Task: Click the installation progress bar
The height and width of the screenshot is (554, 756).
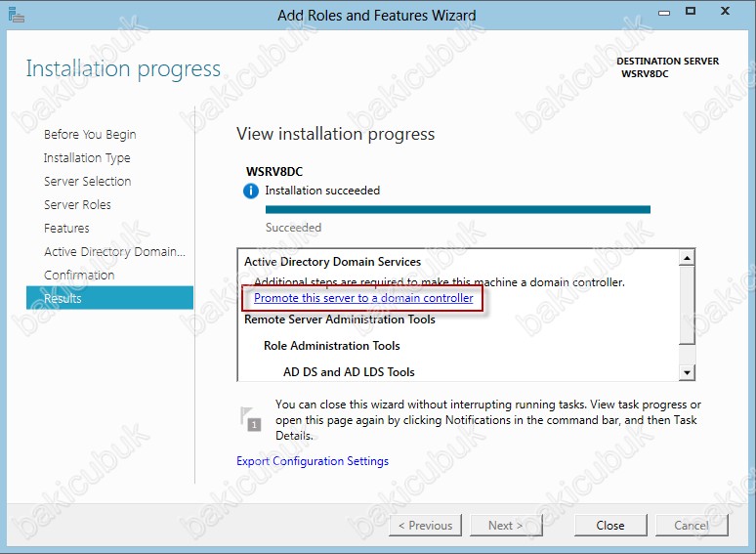Action: (x=457, y=209)
